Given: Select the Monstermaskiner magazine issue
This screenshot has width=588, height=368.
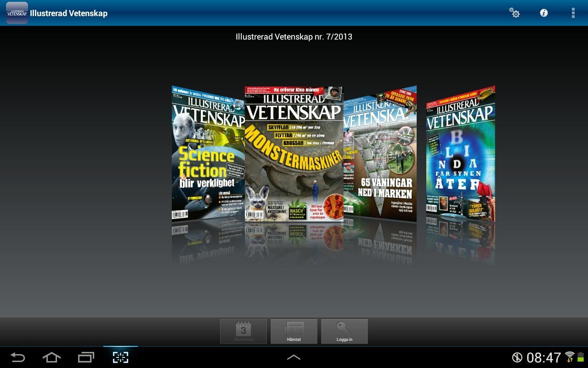Looking at the screenshot, I should pos(294,154).
